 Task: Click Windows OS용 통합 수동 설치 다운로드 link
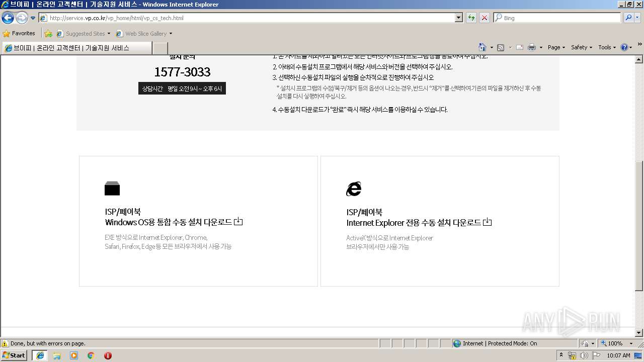(174, 222)
